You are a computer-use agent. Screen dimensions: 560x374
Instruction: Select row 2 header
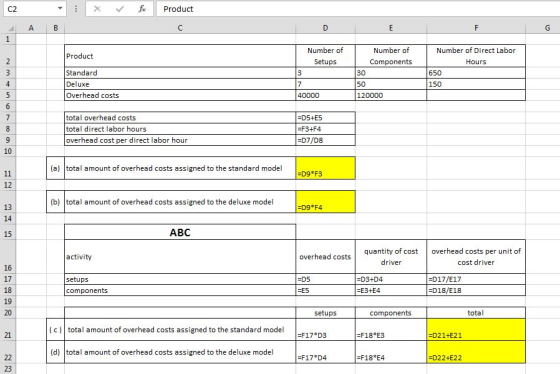tap(8, 56)
